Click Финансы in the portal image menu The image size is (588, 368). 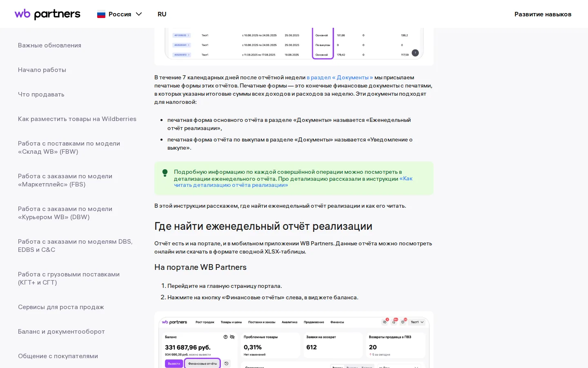coord(337,322)
